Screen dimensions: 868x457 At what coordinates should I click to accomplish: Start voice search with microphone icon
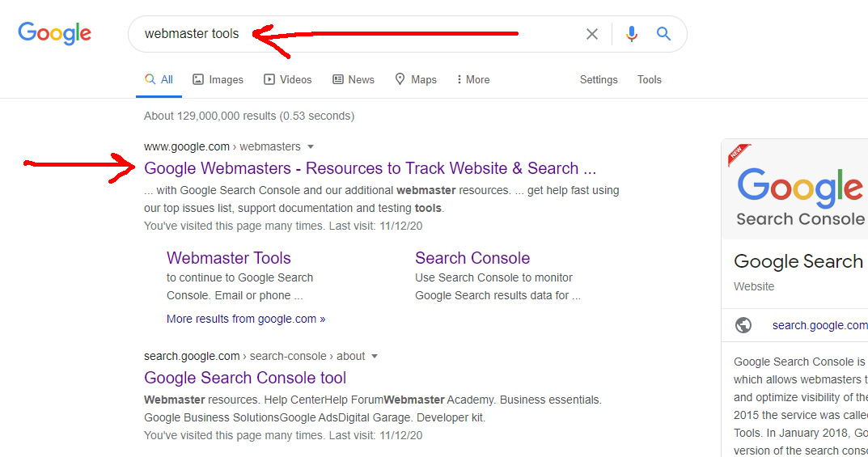tap(631, 34)
